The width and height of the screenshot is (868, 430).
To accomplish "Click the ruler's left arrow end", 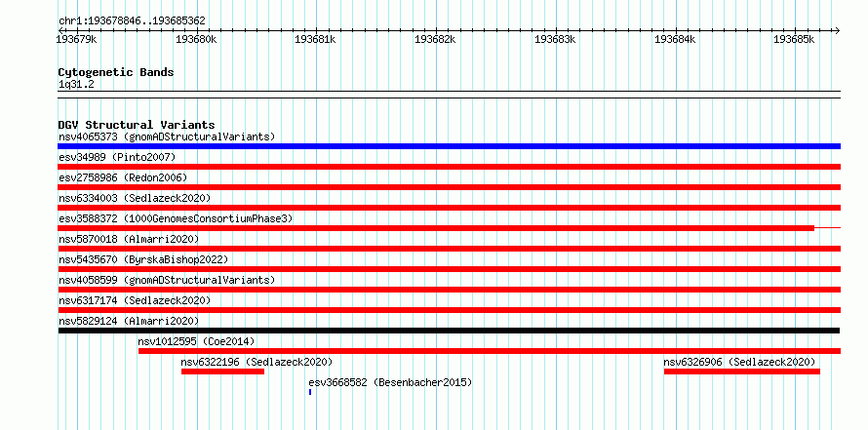I will point(60,30).
